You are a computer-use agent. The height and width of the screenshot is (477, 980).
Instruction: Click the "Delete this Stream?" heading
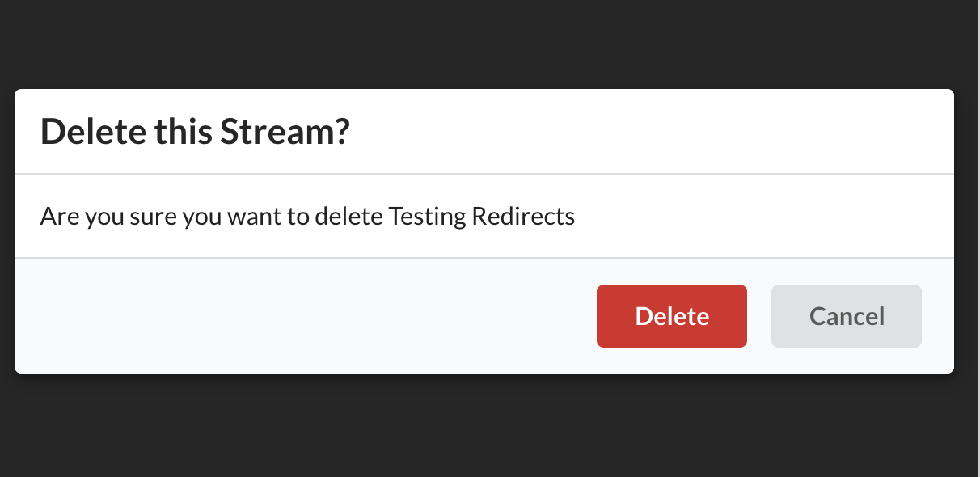tap(194, 132)
